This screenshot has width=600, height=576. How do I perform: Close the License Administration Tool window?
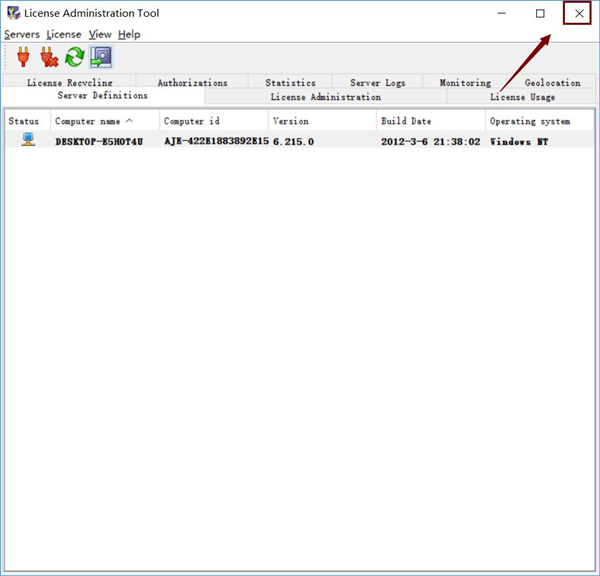point(579,13)
